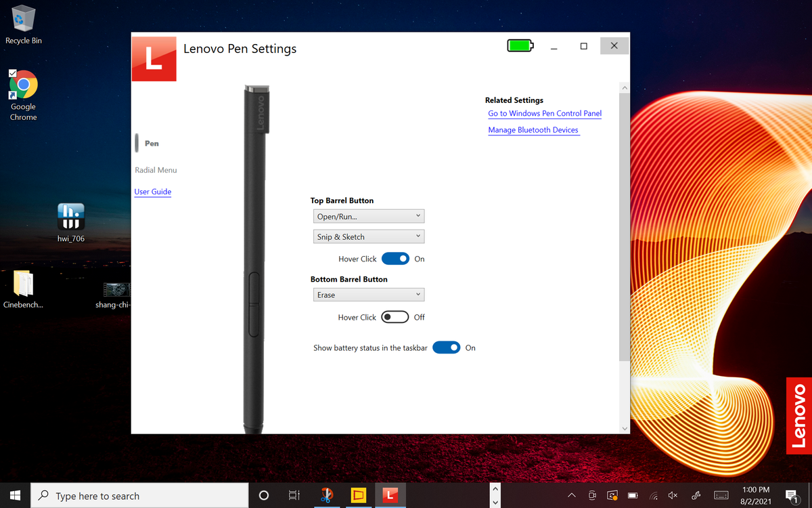Toggle Show battery status in taskbar switch
The height and width of the screenshot is (508, 812).
coord(447,347)
